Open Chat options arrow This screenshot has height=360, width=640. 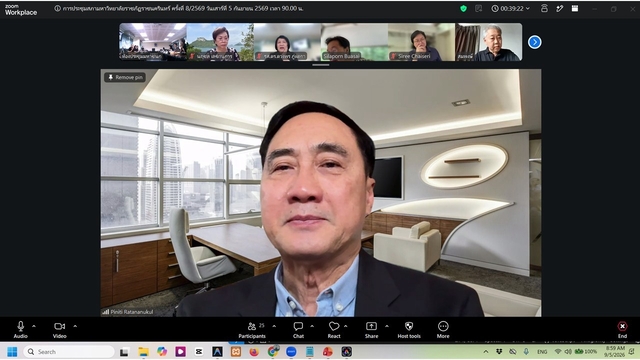[312, 326]
